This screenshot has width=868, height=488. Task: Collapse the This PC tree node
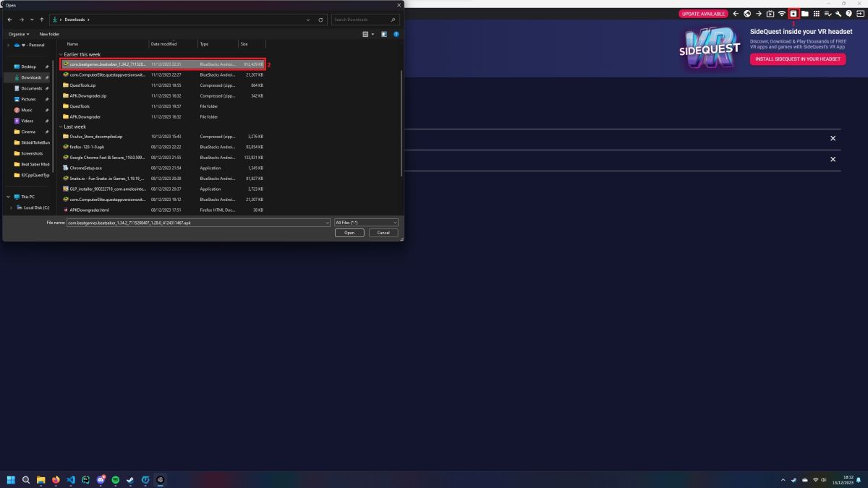pyautogui.click(x=8, y=197)
